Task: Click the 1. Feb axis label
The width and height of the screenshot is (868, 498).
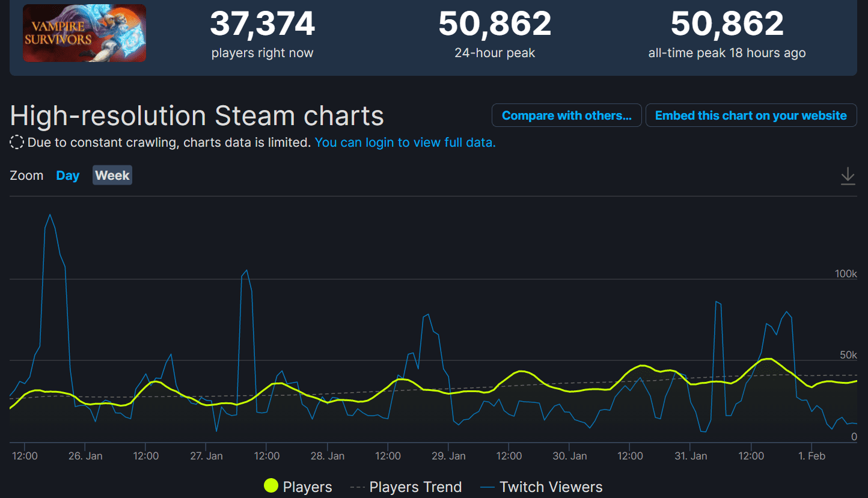Action: tap(811, 456)
